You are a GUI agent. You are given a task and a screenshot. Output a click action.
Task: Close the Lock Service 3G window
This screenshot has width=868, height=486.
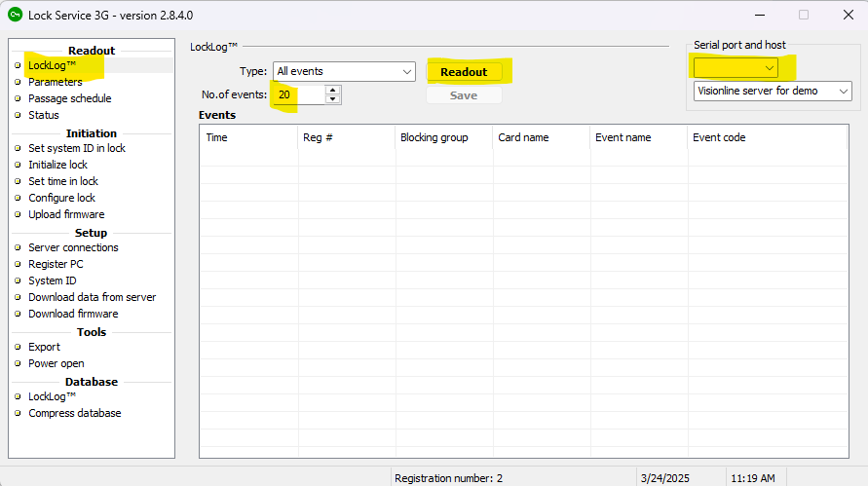click(x=849, y=15)
